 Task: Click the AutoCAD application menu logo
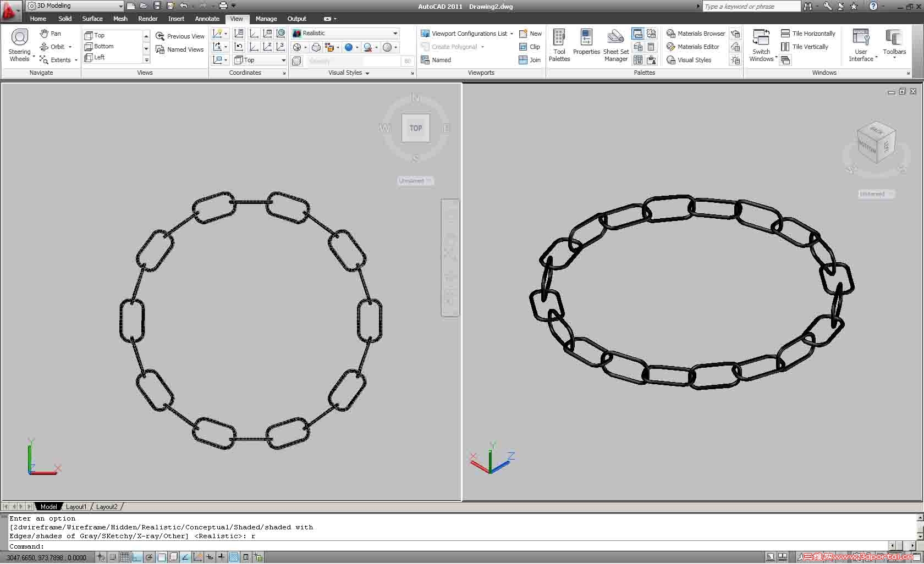[x=10, y=11]
